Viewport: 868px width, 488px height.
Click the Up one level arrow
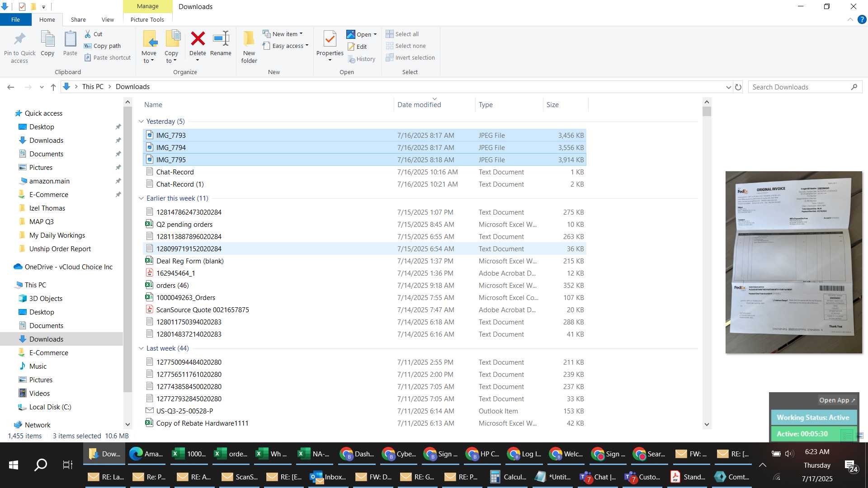coord(53,87)
